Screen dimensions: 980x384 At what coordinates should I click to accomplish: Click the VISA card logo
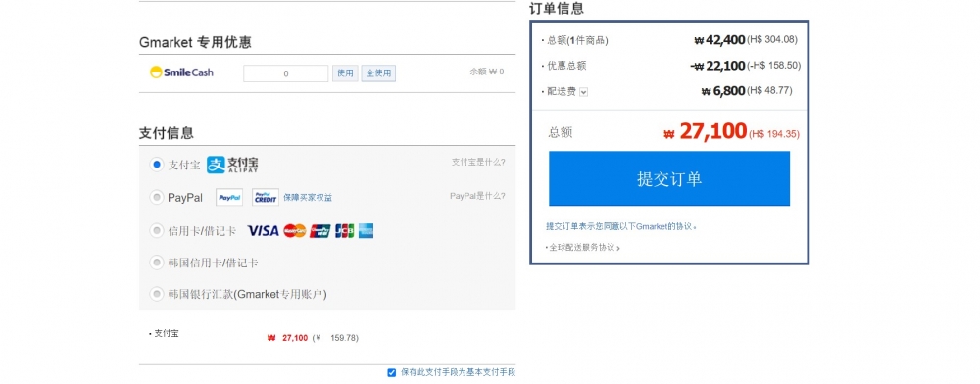(x=263, y=231)
